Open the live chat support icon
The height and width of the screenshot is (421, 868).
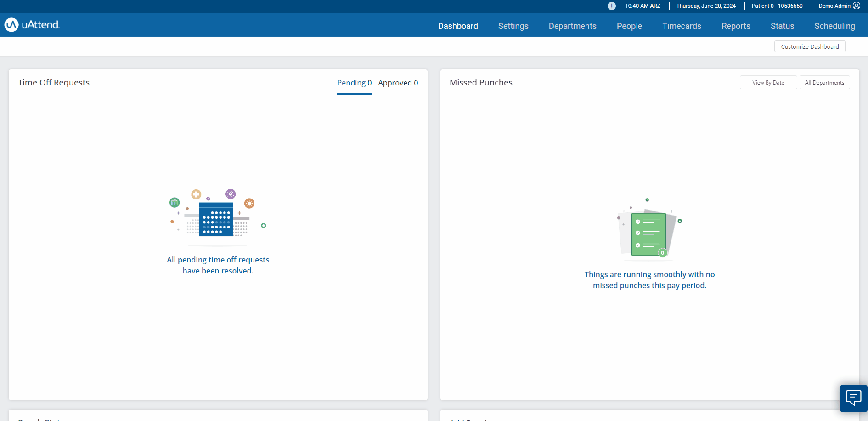(x=853, y=398)
